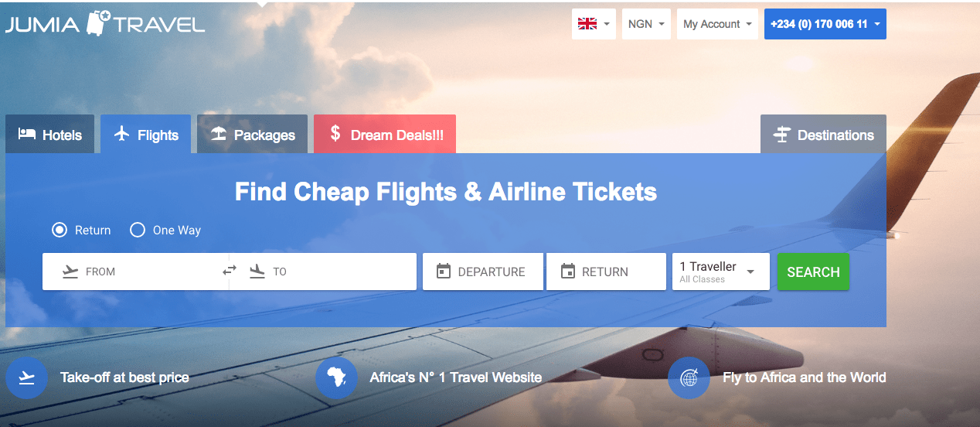Expand the phone number dropdown
This screenshot has height=427, width=980.
click(825, 24)
